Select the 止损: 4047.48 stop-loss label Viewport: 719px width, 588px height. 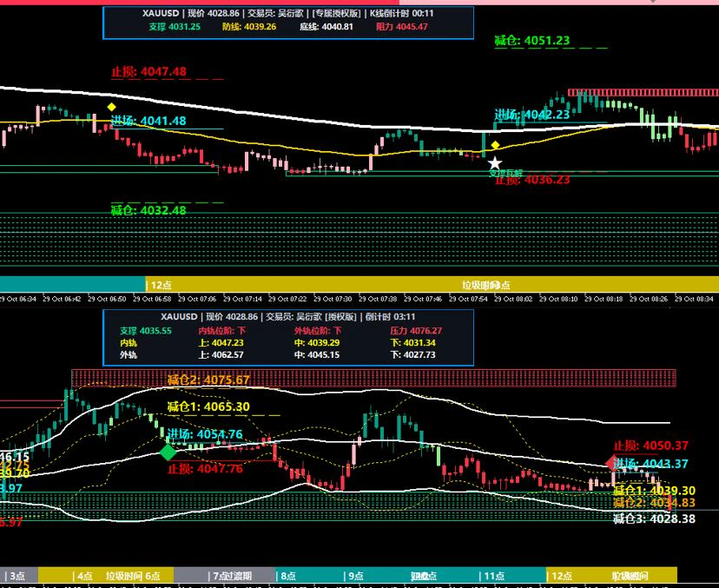(x=149, y=71)
